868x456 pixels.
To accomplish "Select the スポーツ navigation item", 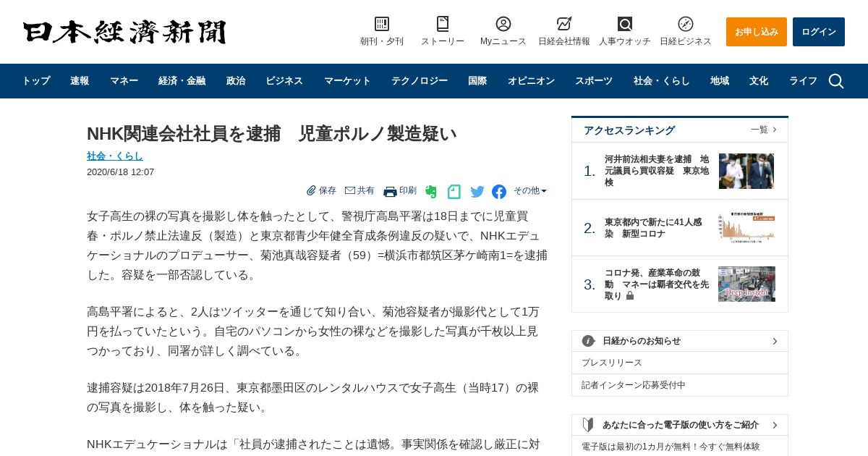I will click(x=594, y=81).
